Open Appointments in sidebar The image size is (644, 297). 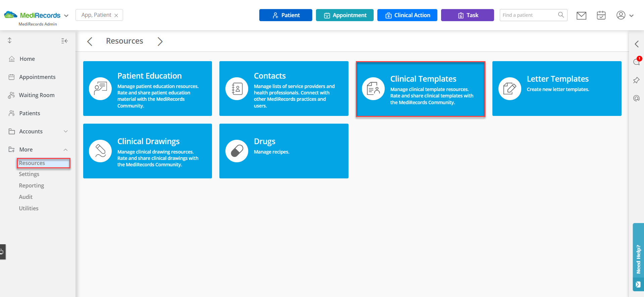37,77
